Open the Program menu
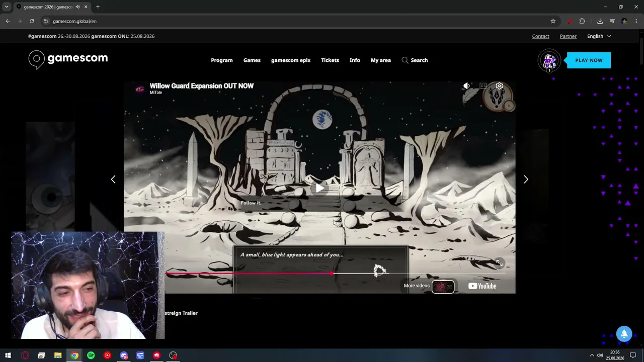This screenshot has height=362, width=644. coord(222,60)
